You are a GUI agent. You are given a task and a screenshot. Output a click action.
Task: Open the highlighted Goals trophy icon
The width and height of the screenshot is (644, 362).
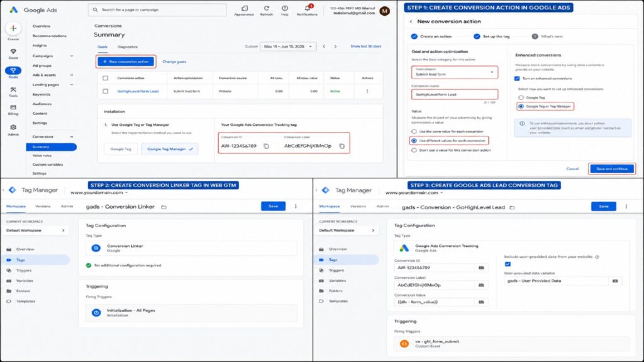pos(13,70)
